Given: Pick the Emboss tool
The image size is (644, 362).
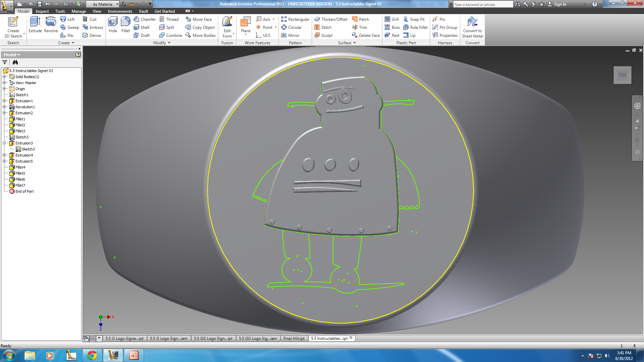Looking at the screenshot, I should 93,27.
